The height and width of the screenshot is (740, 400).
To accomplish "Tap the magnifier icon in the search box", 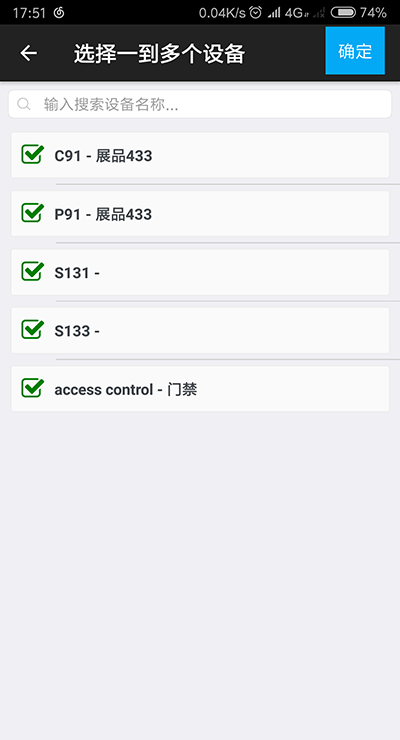I will tap(24, 104).
